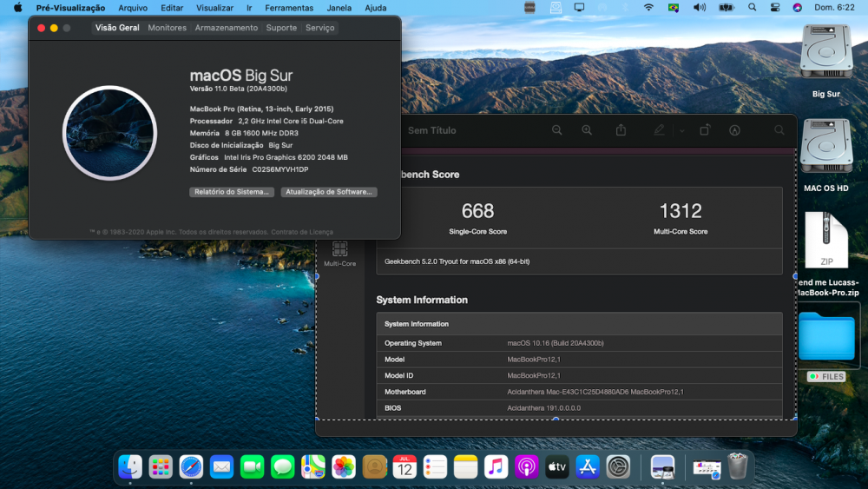The image size is (868, 489).
Task: Select the Visão Geral tab
Action: (x=117, y=28)
